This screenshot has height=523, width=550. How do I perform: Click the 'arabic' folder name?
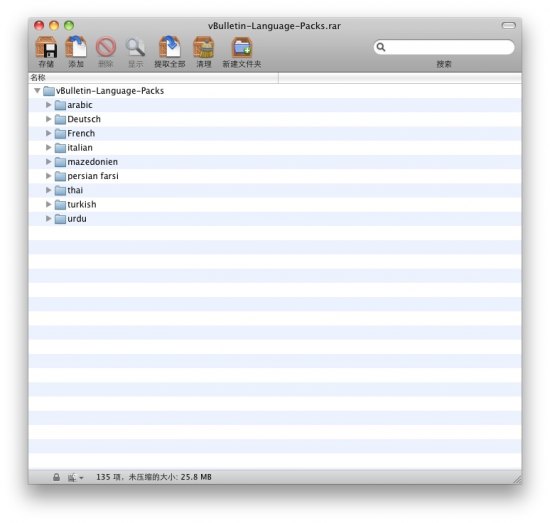[80, 105]
